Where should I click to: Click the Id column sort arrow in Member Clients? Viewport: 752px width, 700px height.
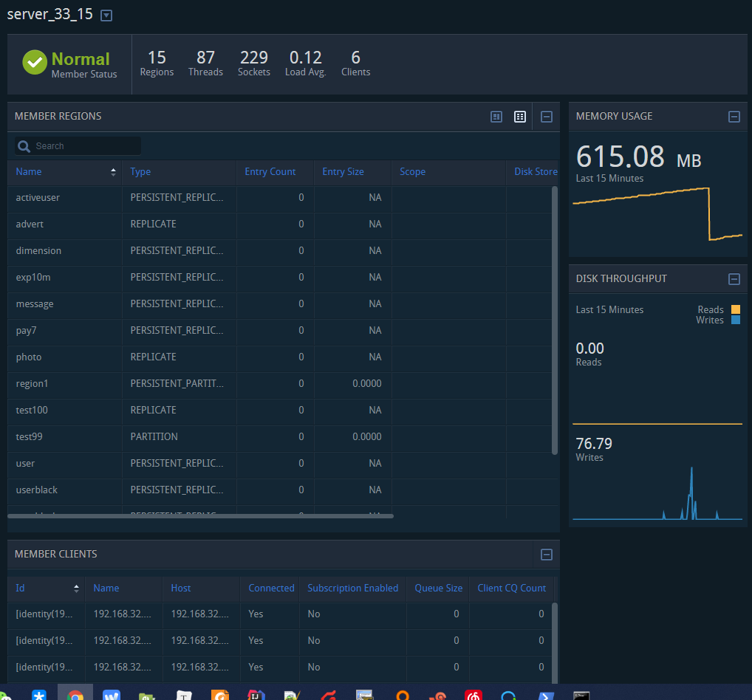(76, 589)
